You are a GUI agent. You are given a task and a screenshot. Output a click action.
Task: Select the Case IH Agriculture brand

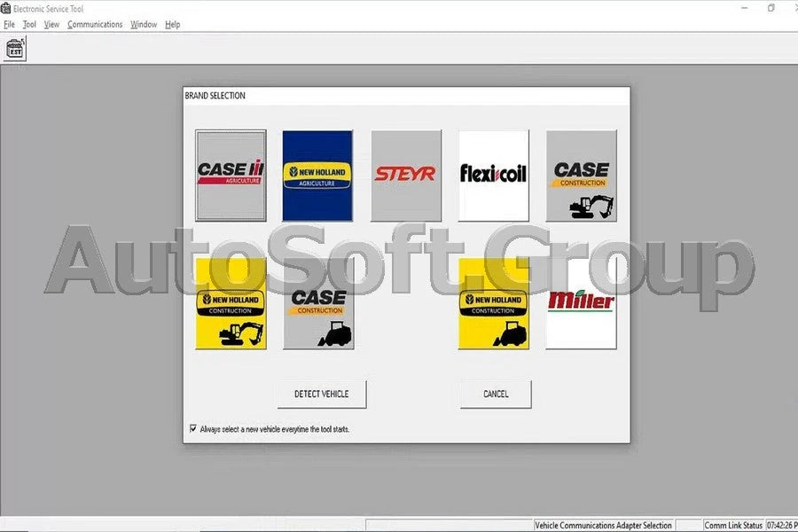point(231,176)
